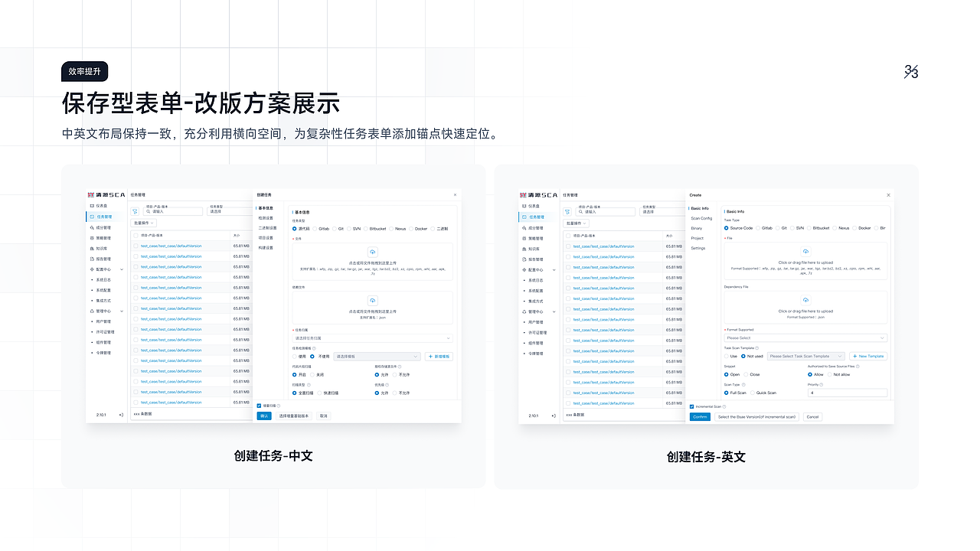
Task: Open 报告管理 icon in Chinese mockup sidebar
Action: [93, 259]
